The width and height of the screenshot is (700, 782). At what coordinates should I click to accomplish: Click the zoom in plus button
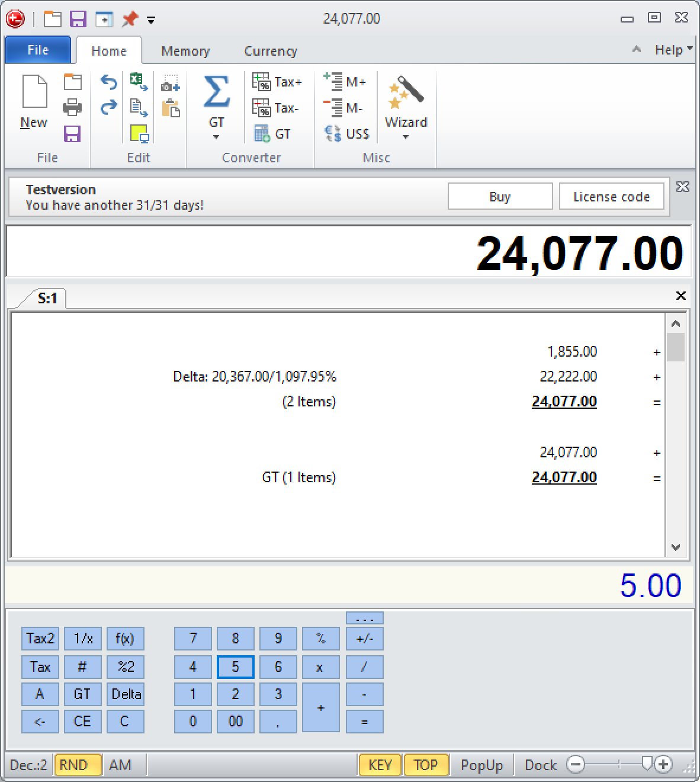[664, 765]
